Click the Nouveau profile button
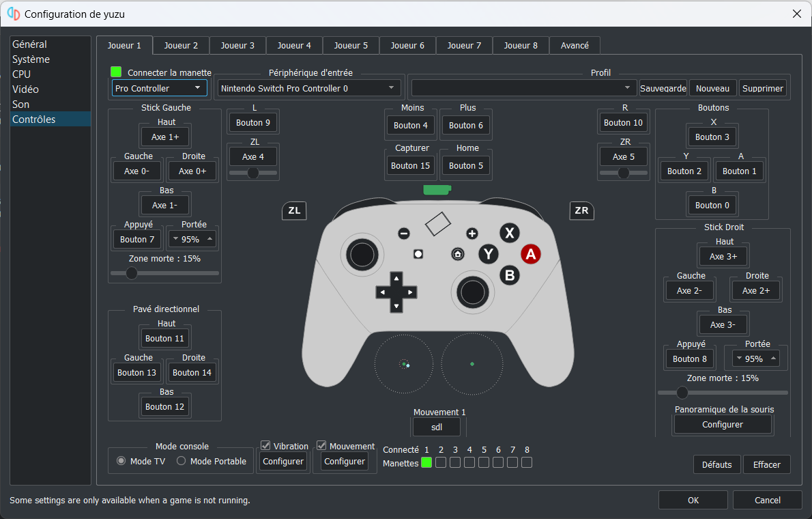The image size is (812, 519). coord(712,88)
